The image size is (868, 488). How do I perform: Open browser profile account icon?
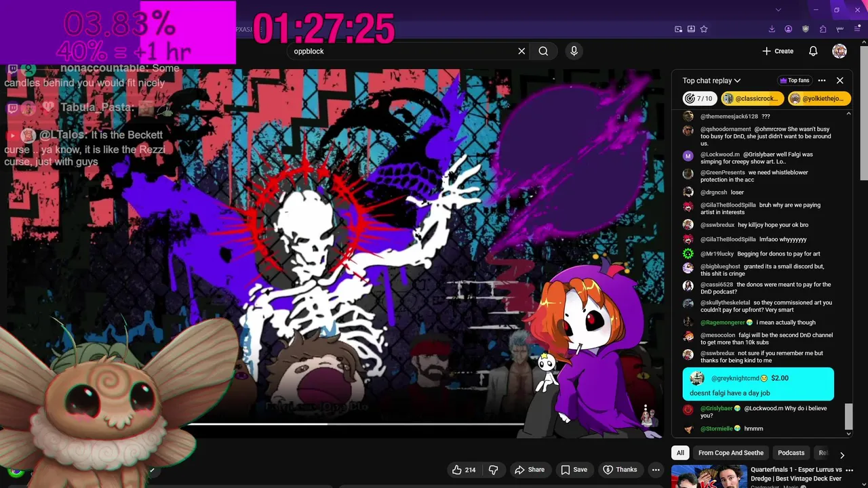pyautogui.click(x=788, y=29)
